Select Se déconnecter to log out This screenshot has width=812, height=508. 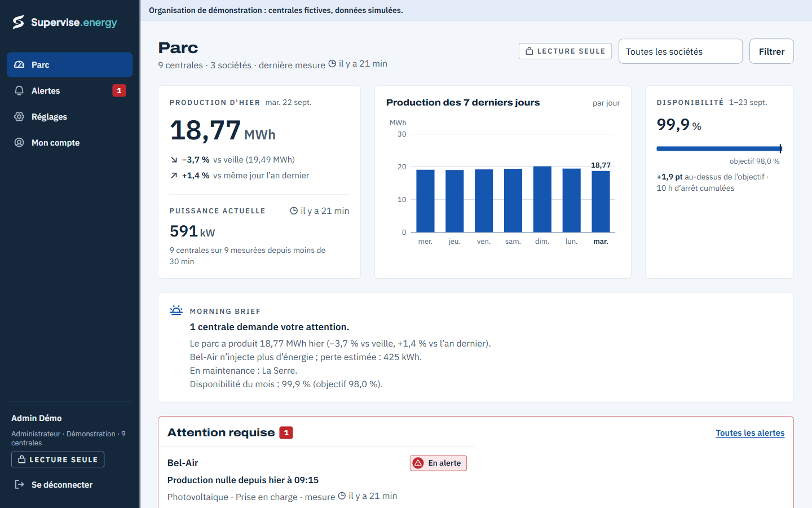pyautogui.click(x=70, y=484)
